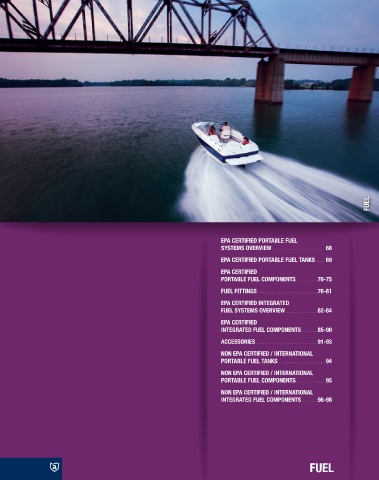
Task: Click the page range 76-81
Action: click(x=325, y=291)
